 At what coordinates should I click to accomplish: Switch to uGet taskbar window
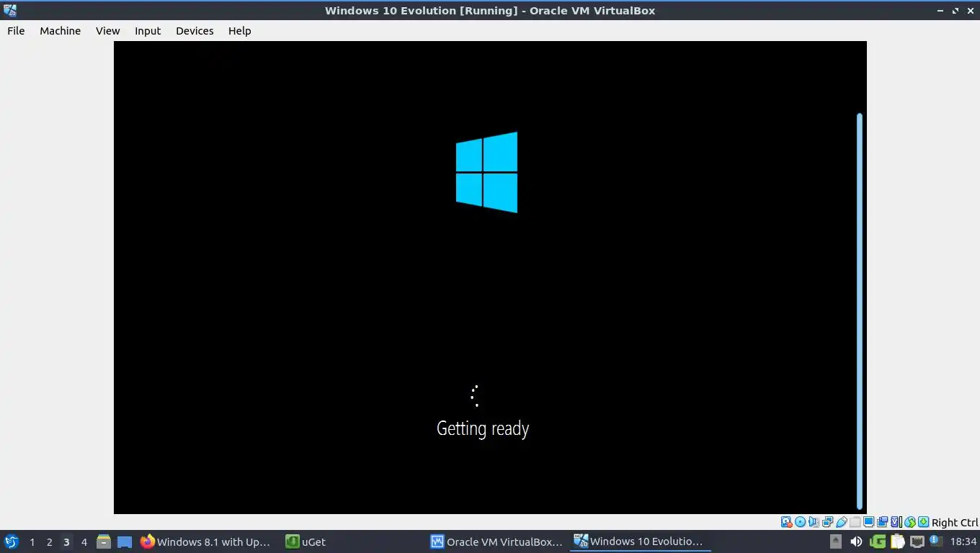click(x=351, y=541)
